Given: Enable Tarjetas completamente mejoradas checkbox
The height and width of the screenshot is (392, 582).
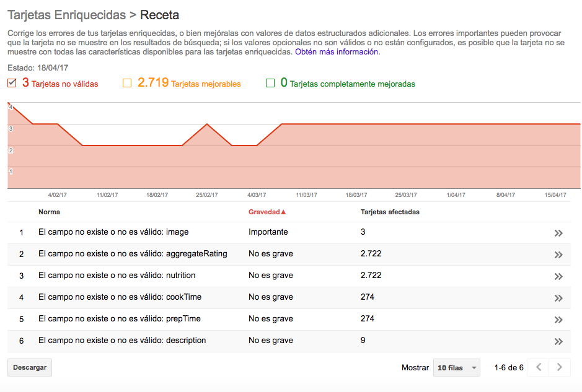Looking at the screenshot, I should pyautogui.click(x=270, y=83).
